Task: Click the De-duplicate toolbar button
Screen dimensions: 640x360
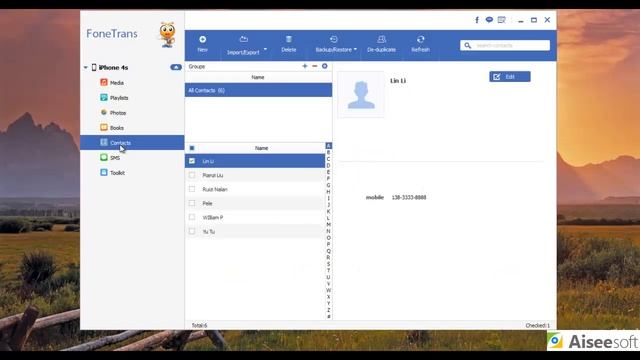Action: [x=381, y=44]
